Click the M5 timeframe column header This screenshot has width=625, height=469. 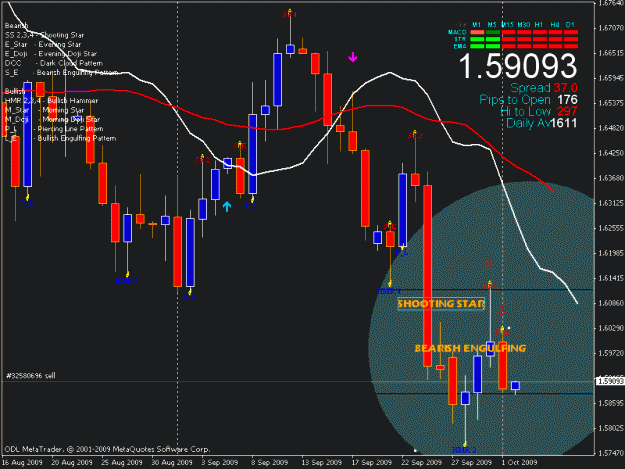[x=492, y=25]
